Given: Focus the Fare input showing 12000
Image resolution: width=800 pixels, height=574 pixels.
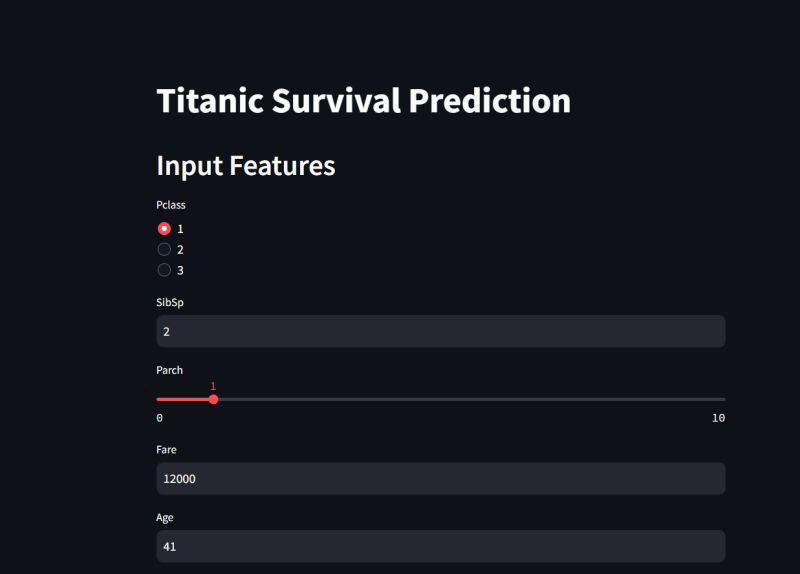Looking at the screenshot, I should (441, 479).
